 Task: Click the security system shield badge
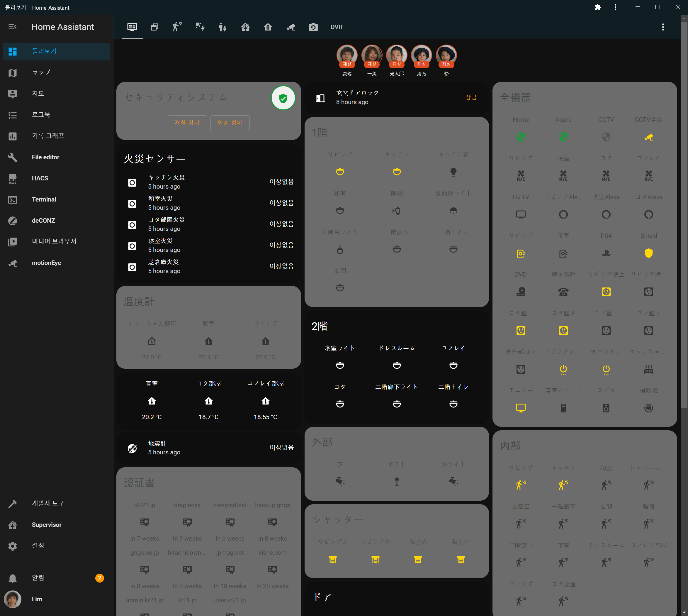pos(283,98)
